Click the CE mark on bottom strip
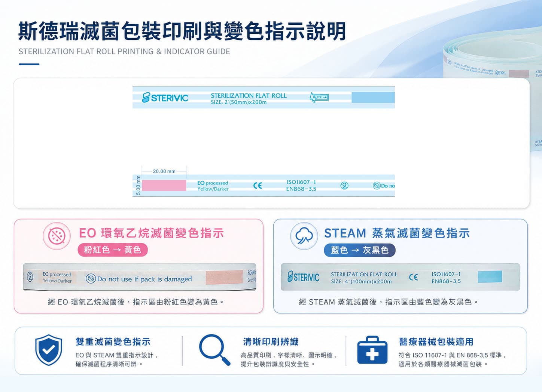The image size is (542, 392). pyautogui.click(x=258, y=186)
